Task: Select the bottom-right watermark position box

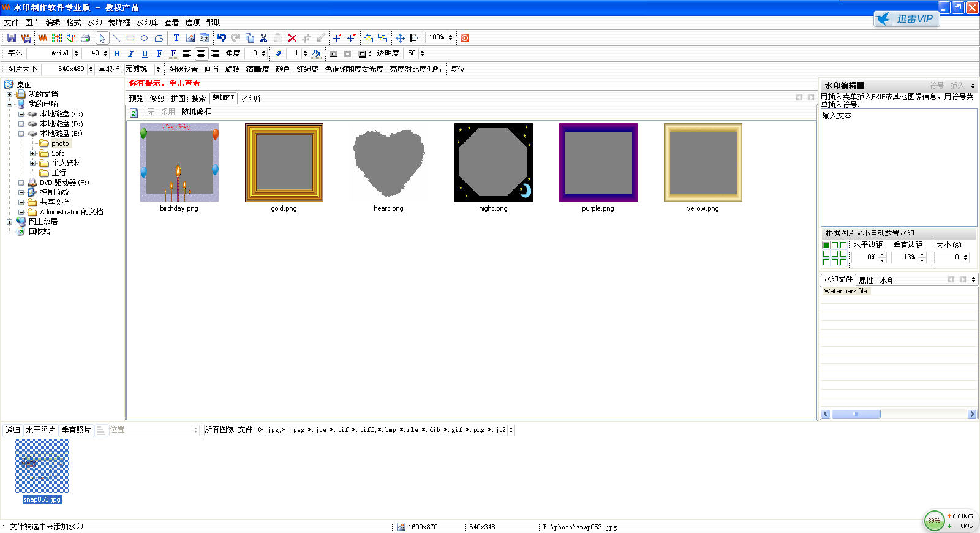Action: 843,262
